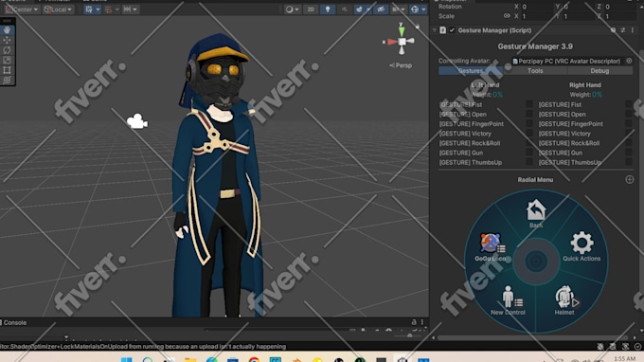Open shading draw mode dropdown
This screenshot has width=644, height=362.
[x=292, y=9]
